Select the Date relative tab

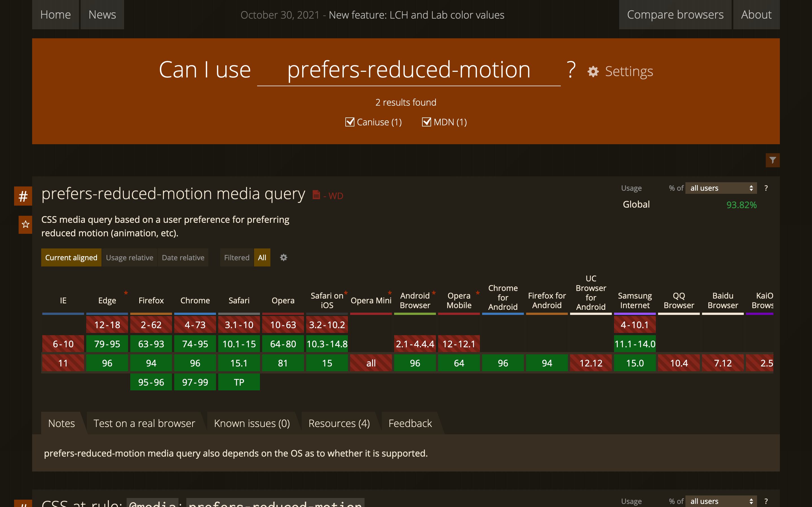click(x=182, y=258)
